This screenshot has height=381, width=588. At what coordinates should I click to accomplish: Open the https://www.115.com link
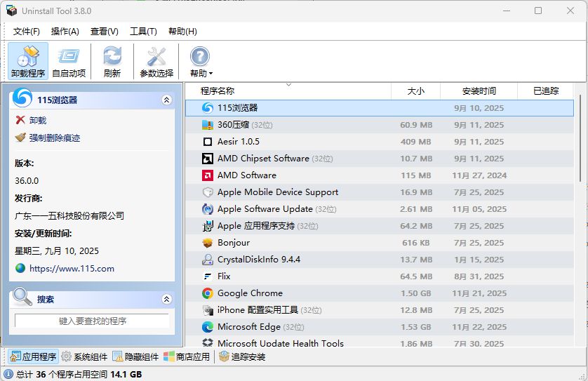(72, 269)
